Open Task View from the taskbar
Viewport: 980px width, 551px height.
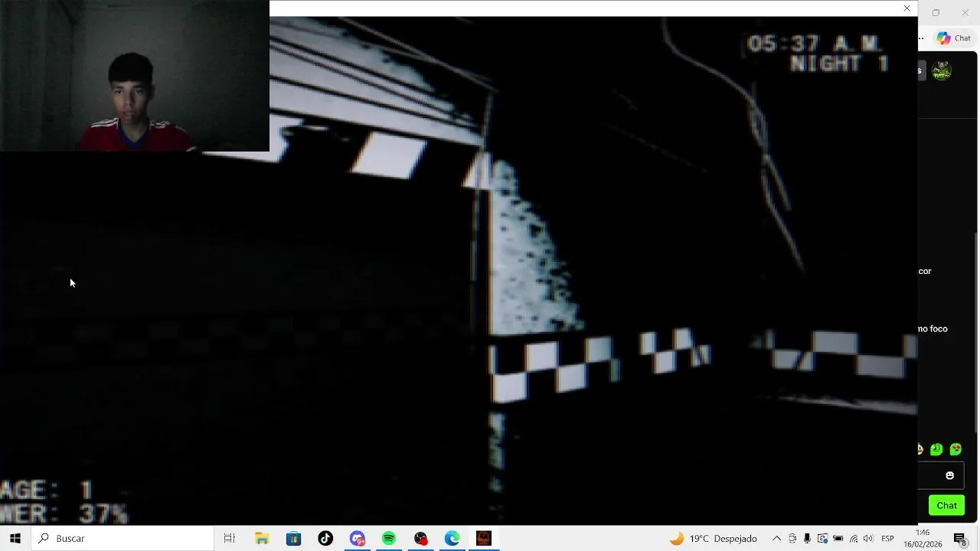229,538
